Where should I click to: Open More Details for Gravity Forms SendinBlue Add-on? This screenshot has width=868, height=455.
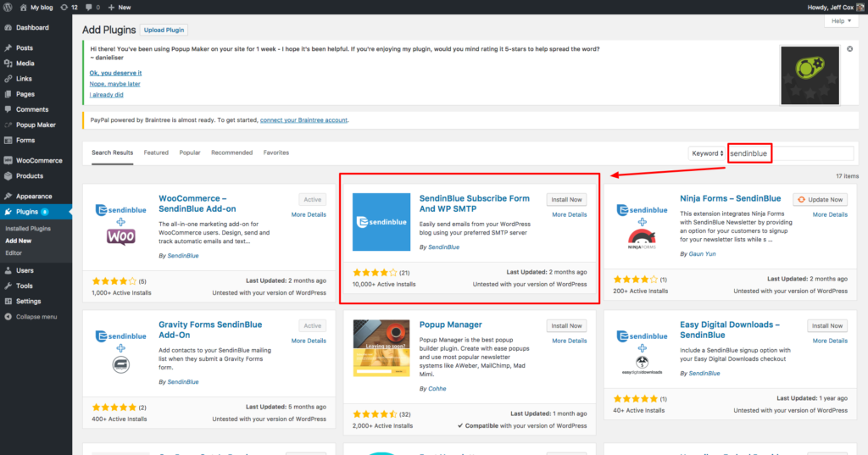(x=309, y=341)
